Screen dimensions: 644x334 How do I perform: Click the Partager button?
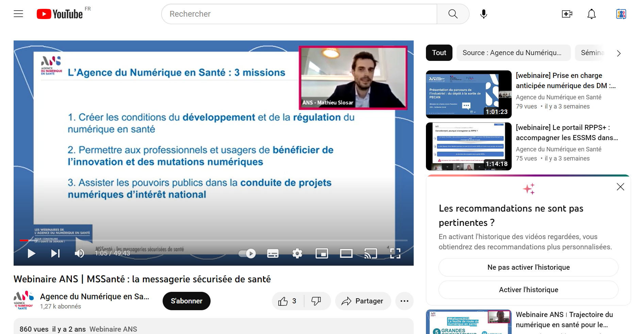pos(363,301)
